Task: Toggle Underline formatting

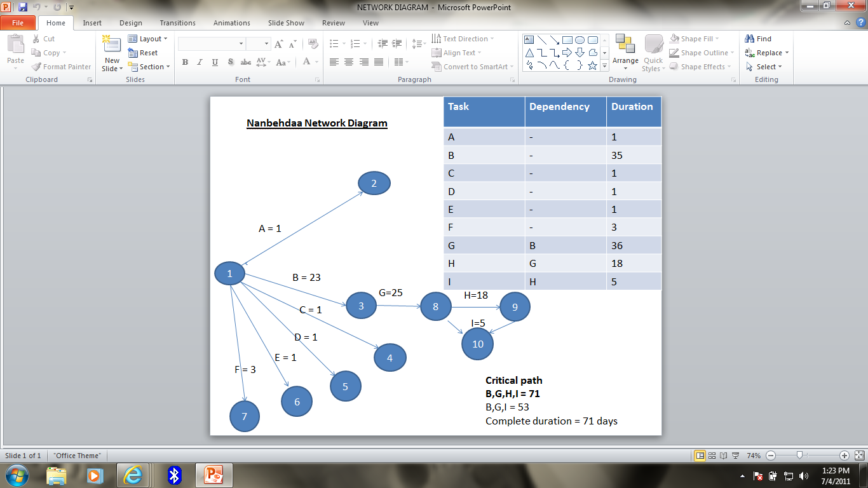Action: 215,62
